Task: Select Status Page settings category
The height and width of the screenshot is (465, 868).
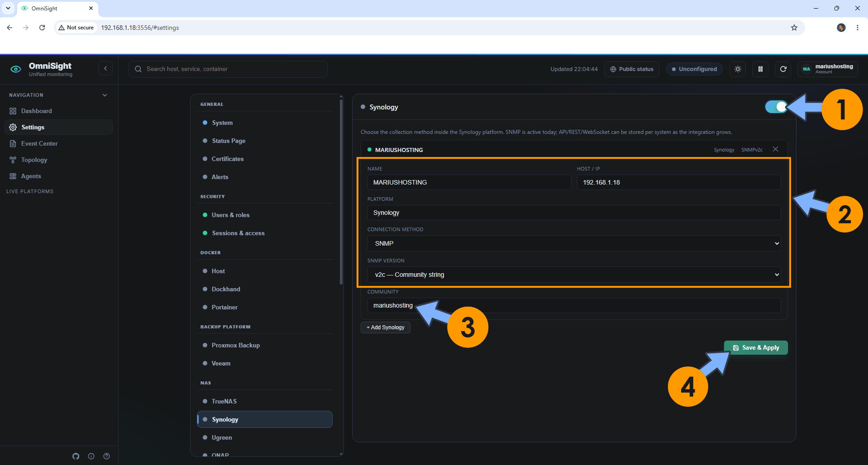Action: [265, 141]
